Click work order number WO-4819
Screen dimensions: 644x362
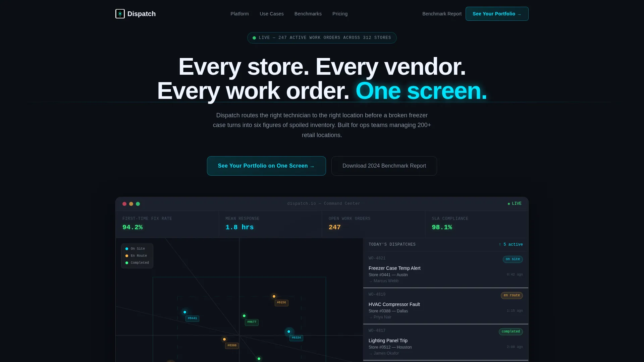click(x=377, y=295)
